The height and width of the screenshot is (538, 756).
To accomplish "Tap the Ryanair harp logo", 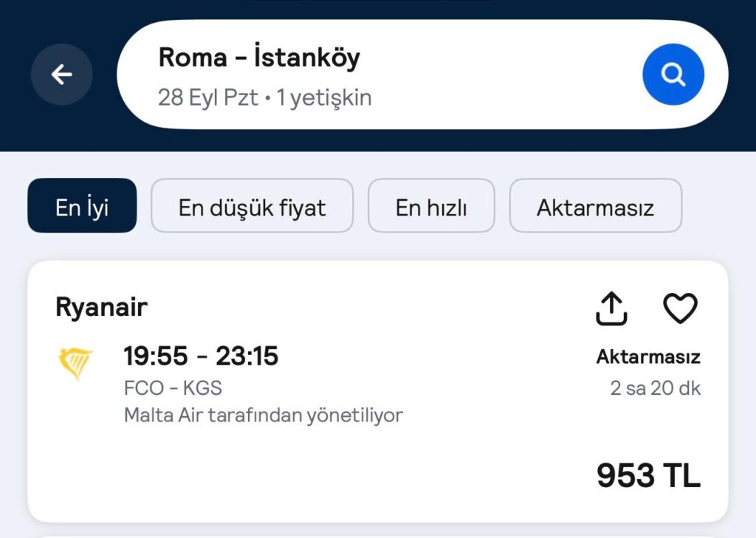I will (x=75, y=364).
